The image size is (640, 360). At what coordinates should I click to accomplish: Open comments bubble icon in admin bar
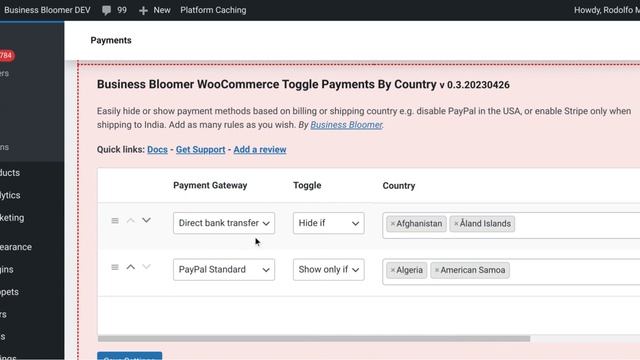point(107,11)
